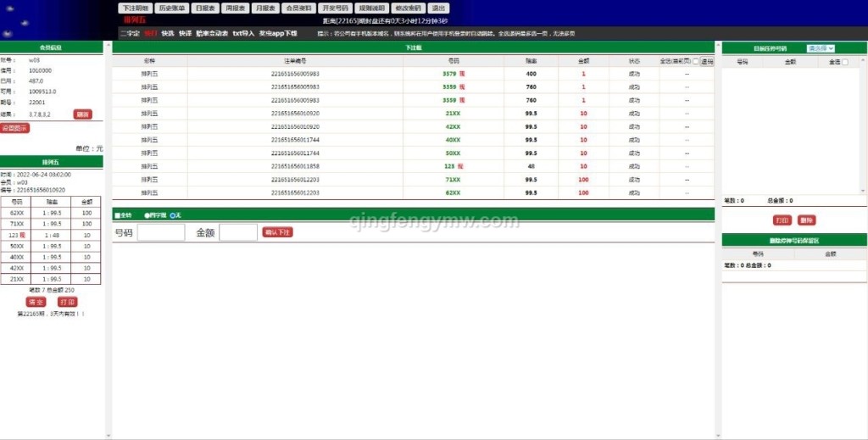Open 日报表 from the top menu
The image size is (868, 440).
click(204, 8)
